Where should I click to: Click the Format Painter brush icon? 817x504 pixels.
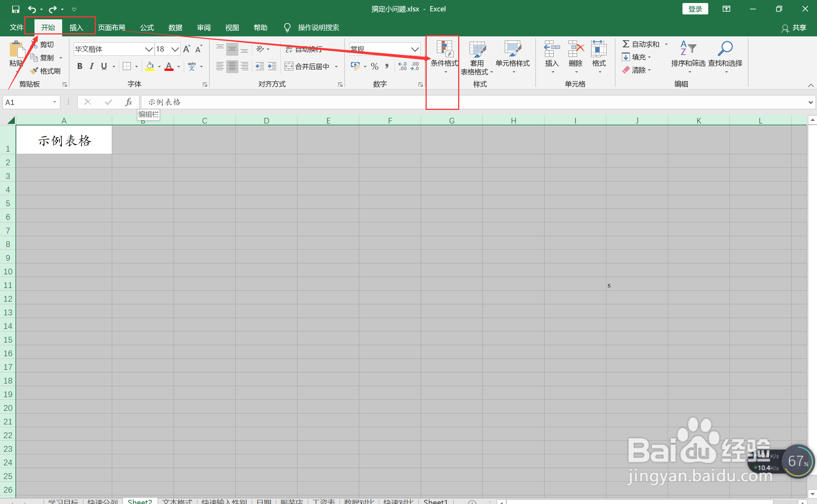34,71
